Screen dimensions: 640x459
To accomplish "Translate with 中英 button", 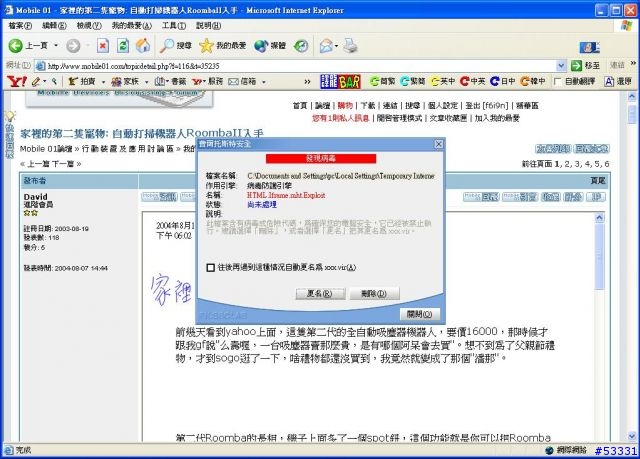I will pos(473,82).
